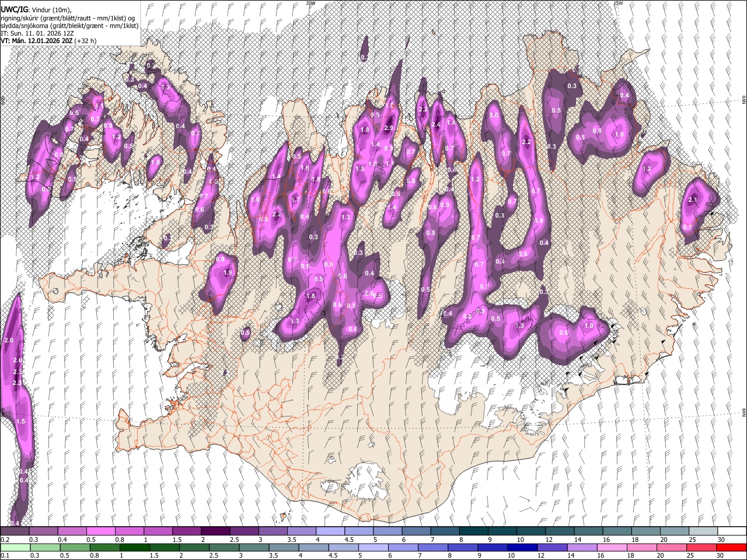Image resolution: width=747 pixels, height=560 pixels.
Task: Click the darkest purple swatch between 2 and 2.5
Action: pyautogui.click(x=215, y=531)
